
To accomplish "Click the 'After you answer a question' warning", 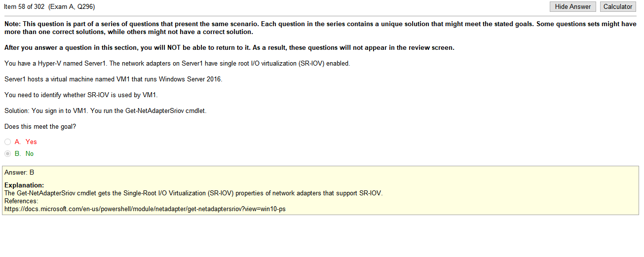I will 229,48.
